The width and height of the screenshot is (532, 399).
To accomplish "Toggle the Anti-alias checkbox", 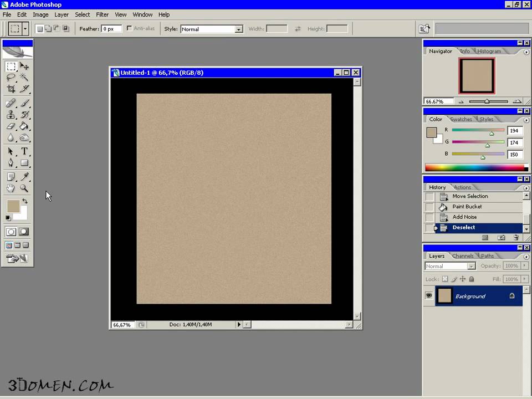I will (x=129, y=28).
